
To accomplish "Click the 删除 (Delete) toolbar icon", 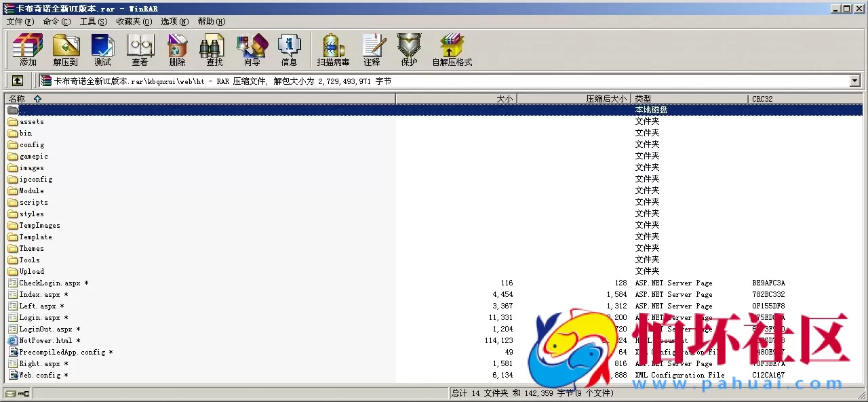I will point(177,47).
